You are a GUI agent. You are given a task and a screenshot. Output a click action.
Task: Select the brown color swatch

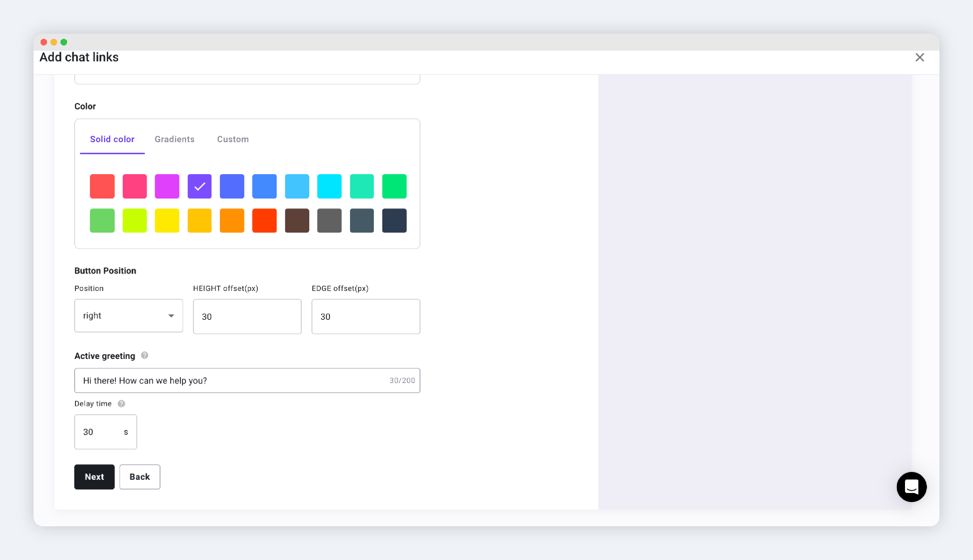(x=297, y=220)
